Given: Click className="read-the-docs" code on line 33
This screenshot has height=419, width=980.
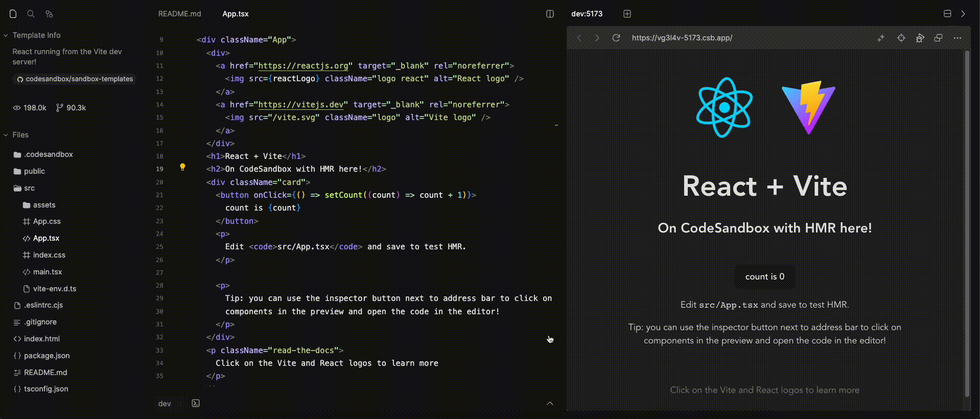Looking at the screenshot, I should [279, 351].
